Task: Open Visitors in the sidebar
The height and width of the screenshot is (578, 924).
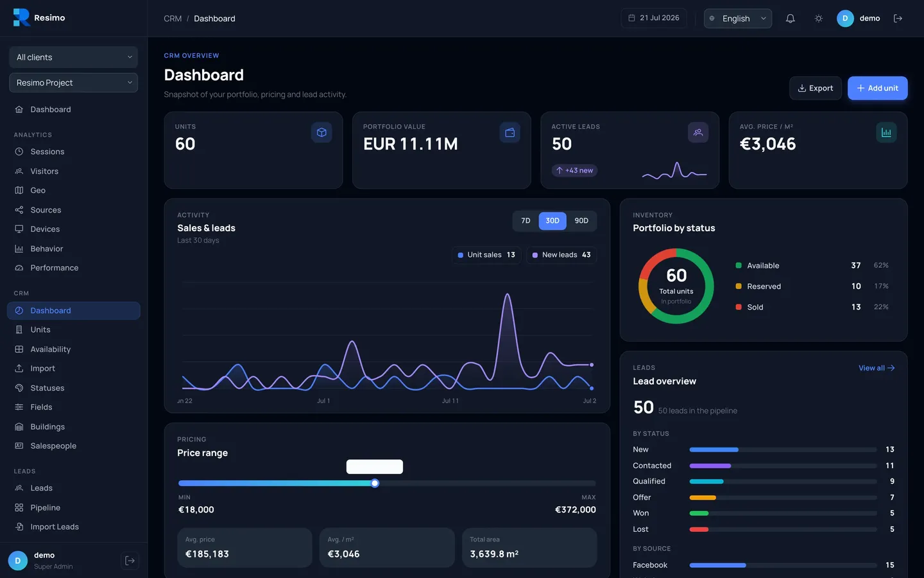Action: [x=73, y=171]
